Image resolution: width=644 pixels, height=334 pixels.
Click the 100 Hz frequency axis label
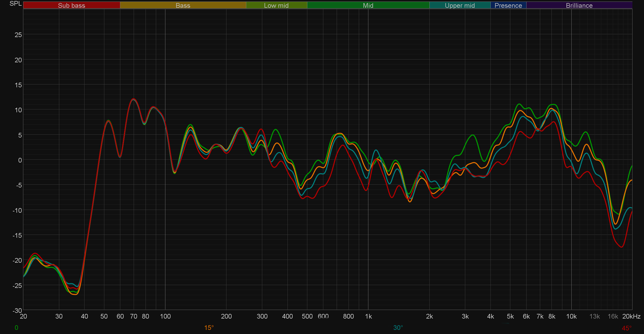tap(165, 316)
